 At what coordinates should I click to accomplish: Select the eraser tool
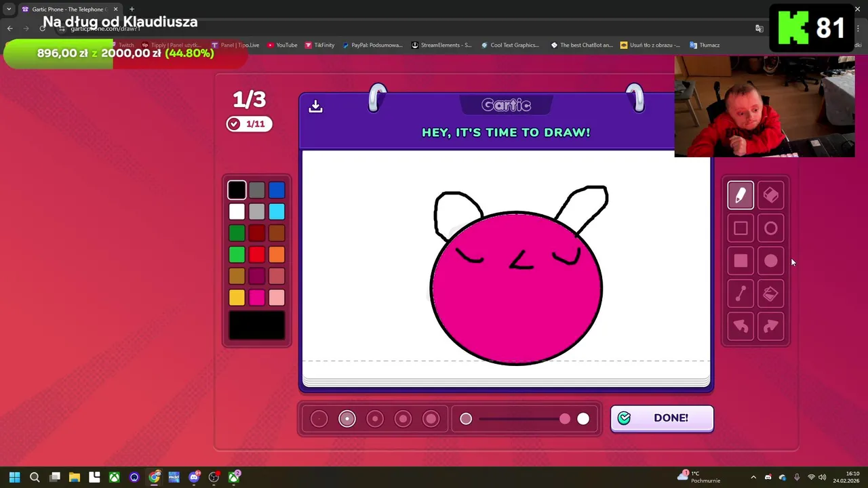coord(771,195)
